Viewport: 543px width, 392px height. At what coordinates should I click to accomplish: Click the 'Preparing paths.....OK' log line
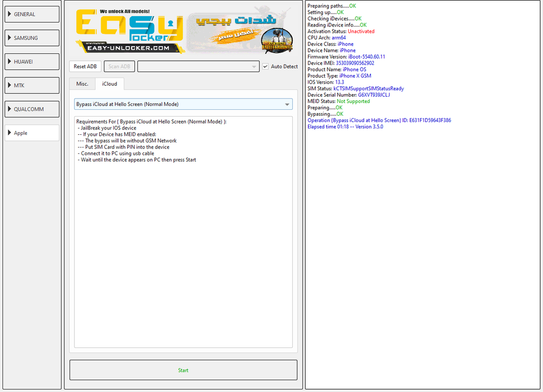click(332, 6)
